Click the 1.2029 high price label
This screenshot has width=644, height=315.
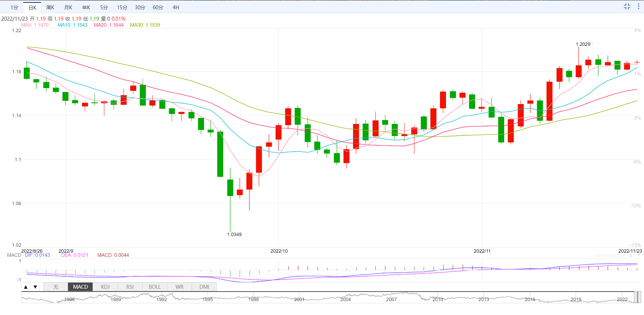(583, 44)
